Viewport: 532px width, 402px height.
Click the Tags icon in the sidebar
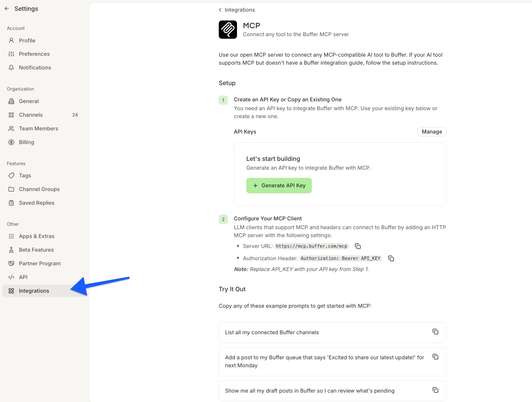coord(11,175)
